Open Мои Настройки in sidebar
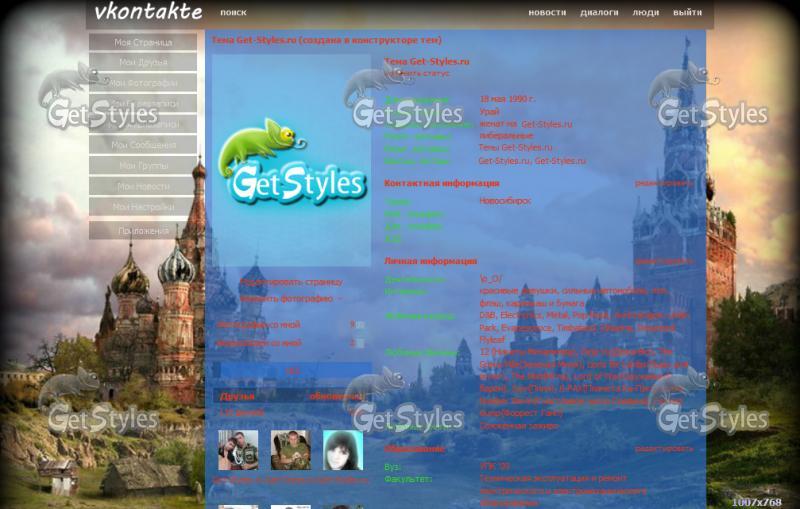800x509 pixels. pyautogui.click(x=143, y=207)
